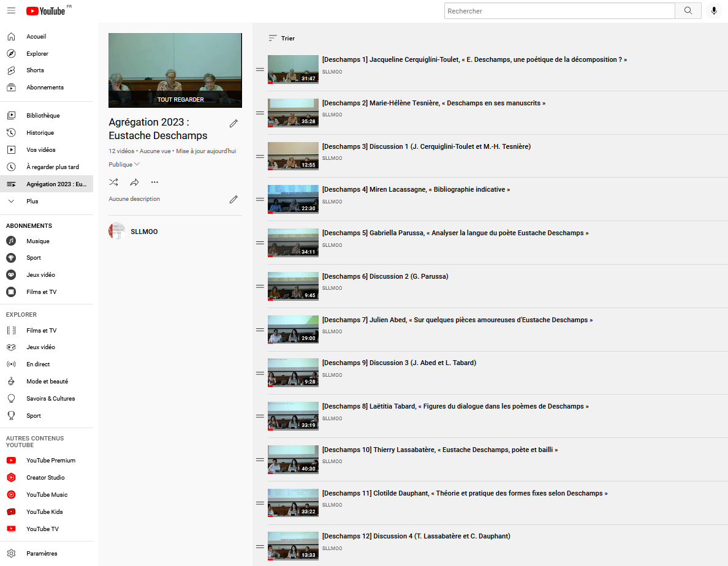Viewport: 728px width, 566px height.
Task: Grab drag handle of Deschamps 12 row
Action: pyautogui.click(x=260, y=546)
